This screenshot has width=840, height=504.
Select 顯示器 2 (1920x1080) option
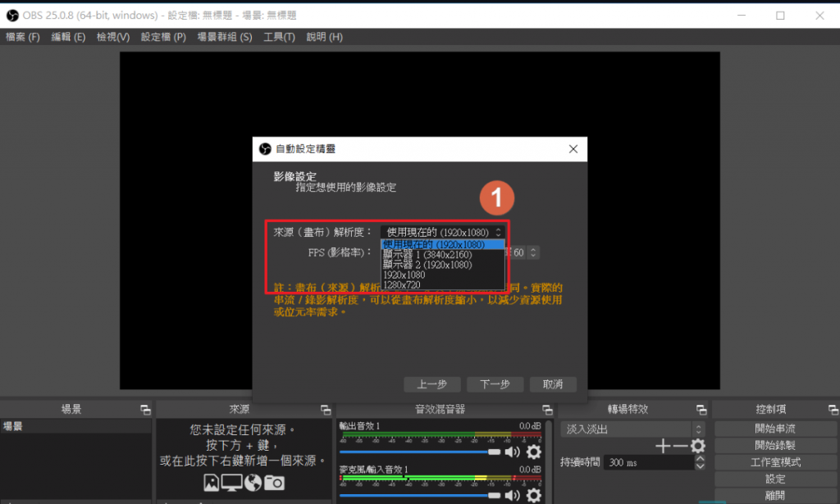(442, 265)
